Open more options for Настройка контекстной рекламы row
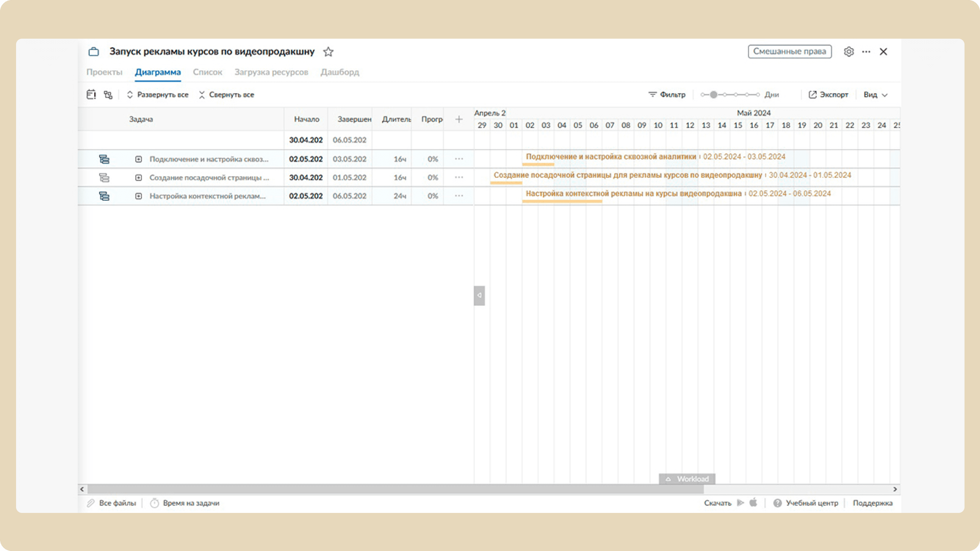Screen dimensions: 980x551 (x=459, y=196)
